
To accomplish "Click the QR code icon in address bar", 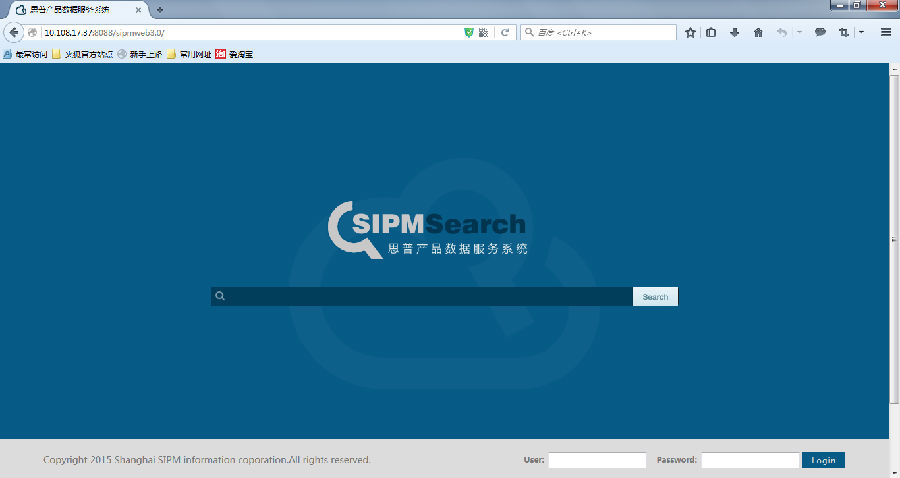I will (483, 33).
